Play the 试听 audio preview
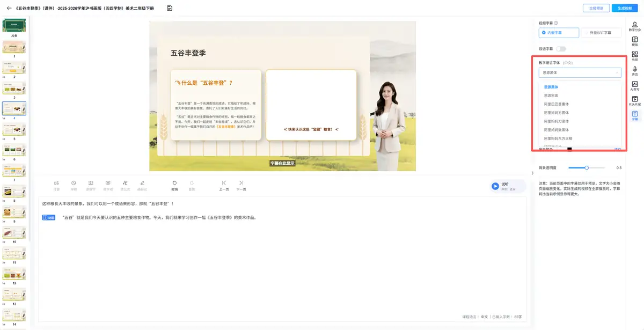The image size is (644, 330). click(495, 186)
